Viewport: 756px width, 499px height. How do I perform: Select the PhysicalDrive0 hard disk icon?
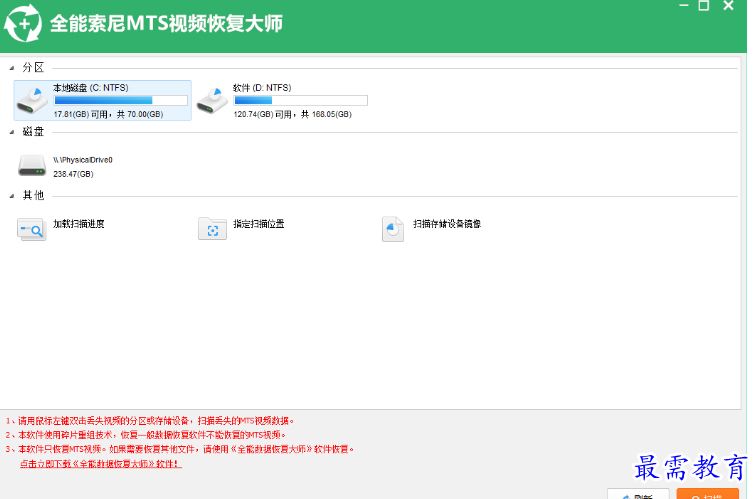32,165
